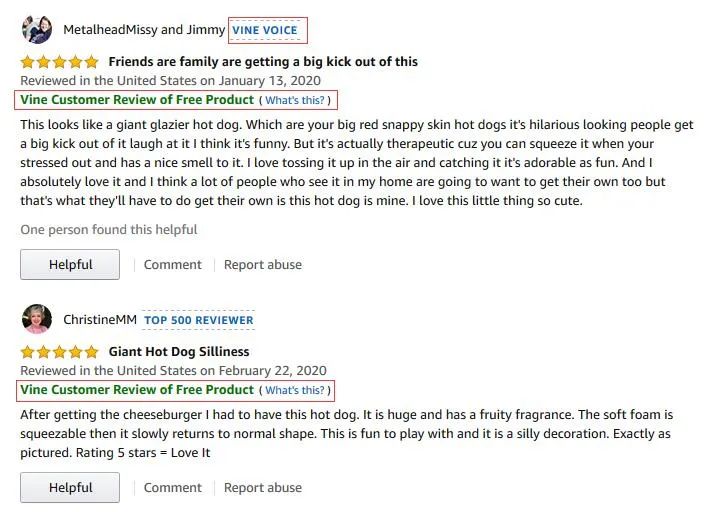Mark ChristineMM's review as Helpful

[70, 488]
